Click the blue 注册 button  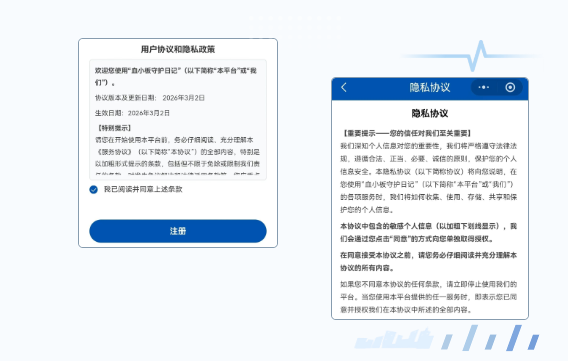(178, 231)
